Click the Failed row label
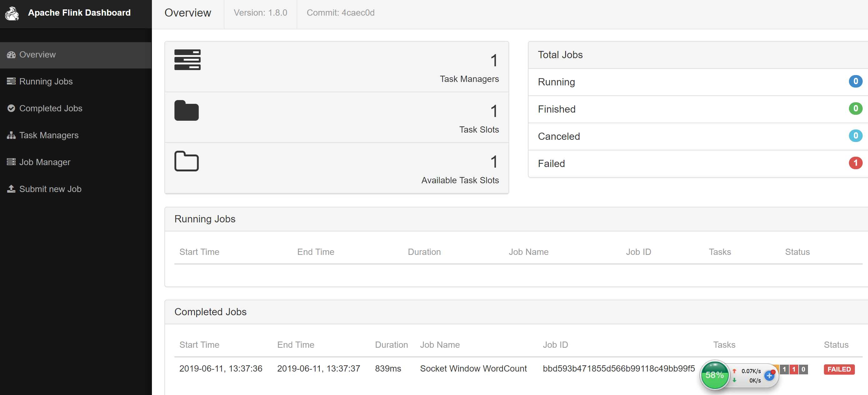Viewport: 868px width, 395px height. (551, 164)
